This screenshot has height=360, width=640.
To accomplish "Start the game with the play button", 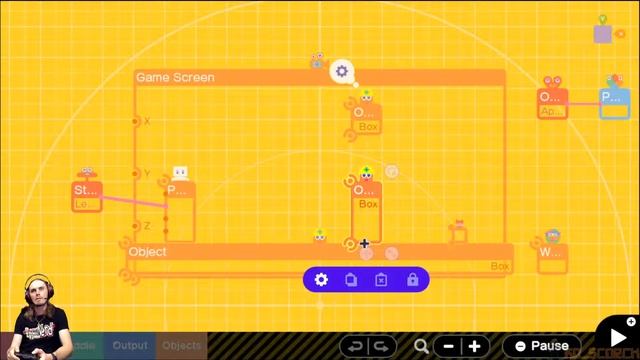I will (x=618, y=338).
